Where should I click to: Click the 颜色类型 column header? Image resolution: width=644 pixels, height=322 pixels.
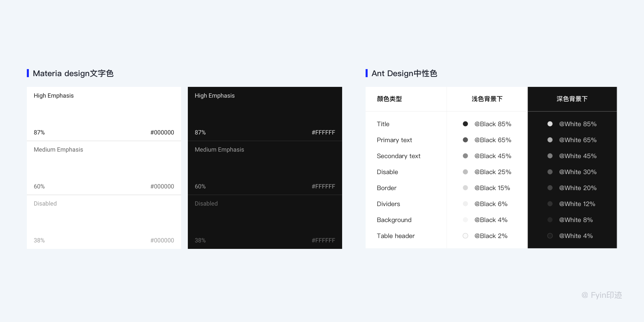[x=389, y=99]
